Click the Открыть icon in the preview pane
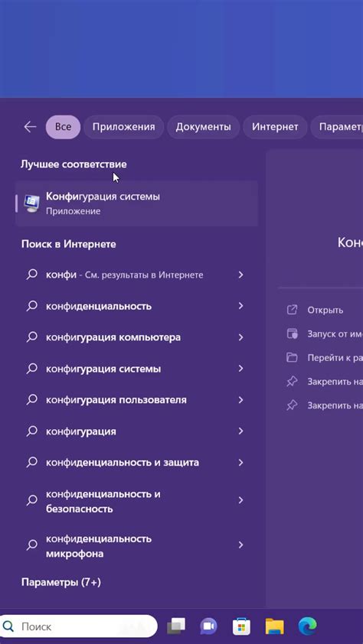 (x=292, y=310)
